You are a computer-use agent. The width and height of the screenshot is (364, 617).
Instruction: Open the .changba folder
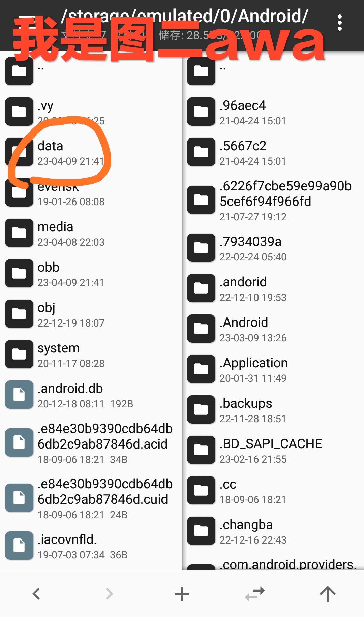pyautogui.click(x=246, y=525)
